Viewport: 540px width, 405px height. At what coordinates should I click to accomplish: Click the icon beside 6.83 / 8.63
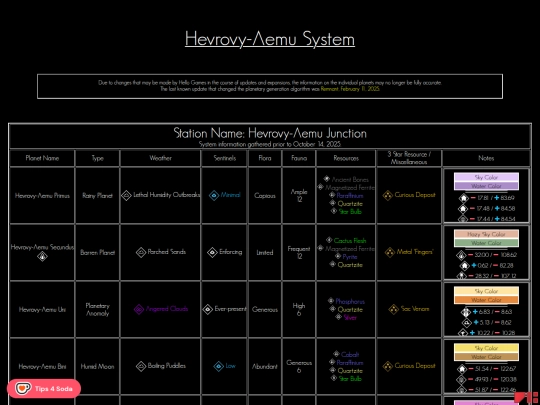tap(466, 312)
